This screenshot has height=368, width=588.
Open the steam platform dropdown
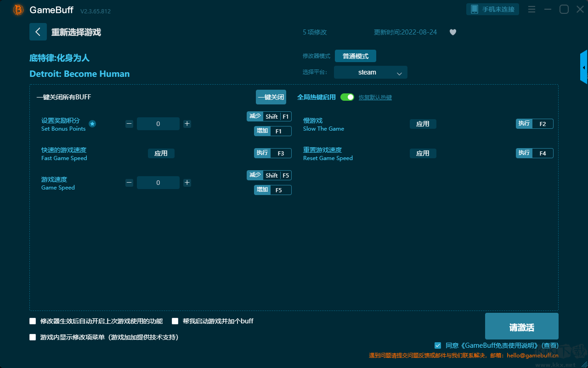click(x=371, y=72)
